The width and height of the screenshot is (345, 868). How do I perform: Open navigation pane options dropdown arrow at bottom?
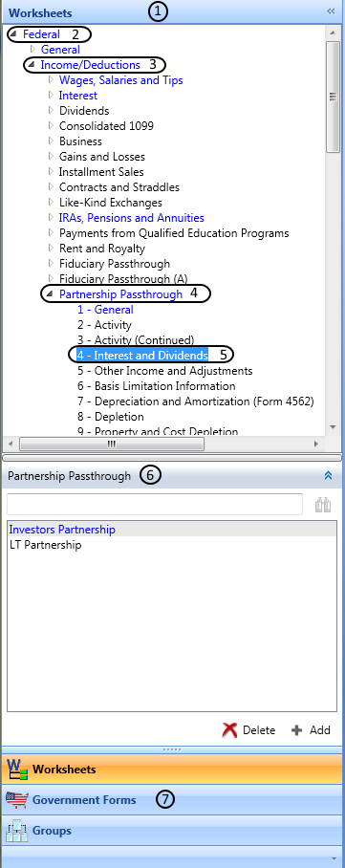pos(333,858)
